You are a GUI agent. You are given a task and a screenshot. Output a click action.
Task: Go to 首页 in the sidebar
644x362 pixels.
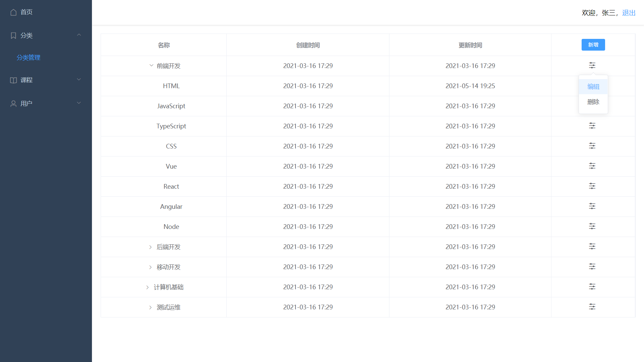point(26,12)
